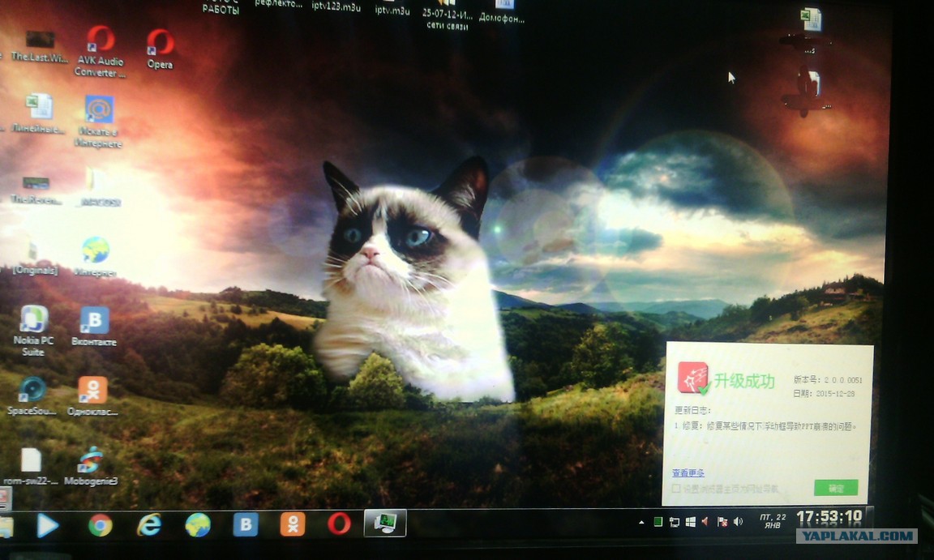Screen dimensions: 934x560
Task: Click the 日期: 2015-12-28 text in popup
Action: [824, 393]
